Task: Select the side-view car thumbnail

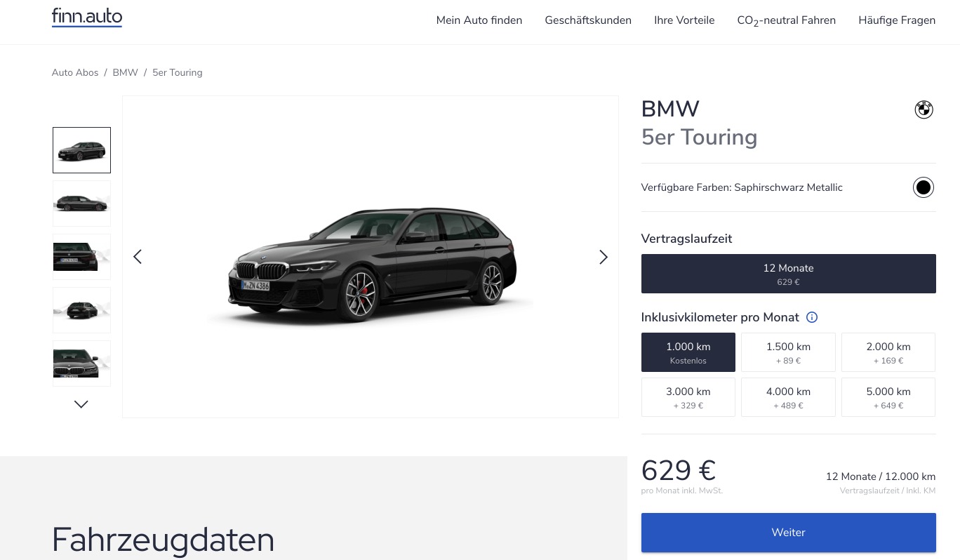Action: pyautogui.click(x=81, y=204)
